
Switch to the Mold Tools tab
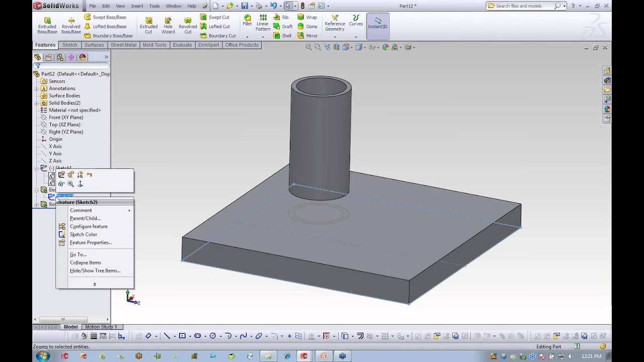click(154, 45)
